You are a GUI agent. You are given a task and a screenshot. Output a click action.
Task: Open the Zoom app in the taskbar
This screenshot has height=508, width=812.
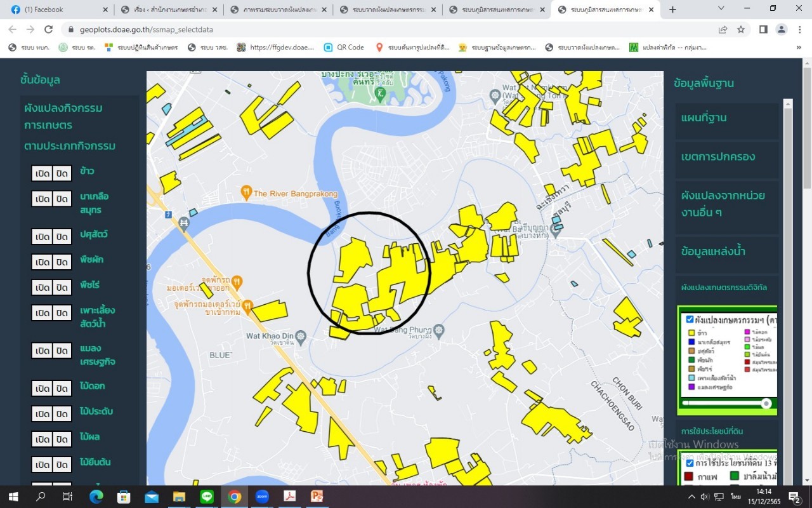262,497
